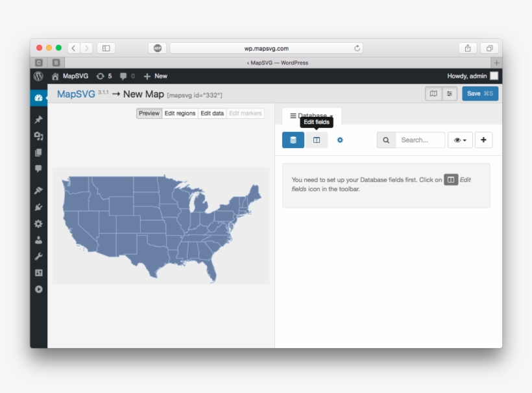Open the sliders settings icon beside Save
This screenshot has height=393, width=532.
pos(450,94)
